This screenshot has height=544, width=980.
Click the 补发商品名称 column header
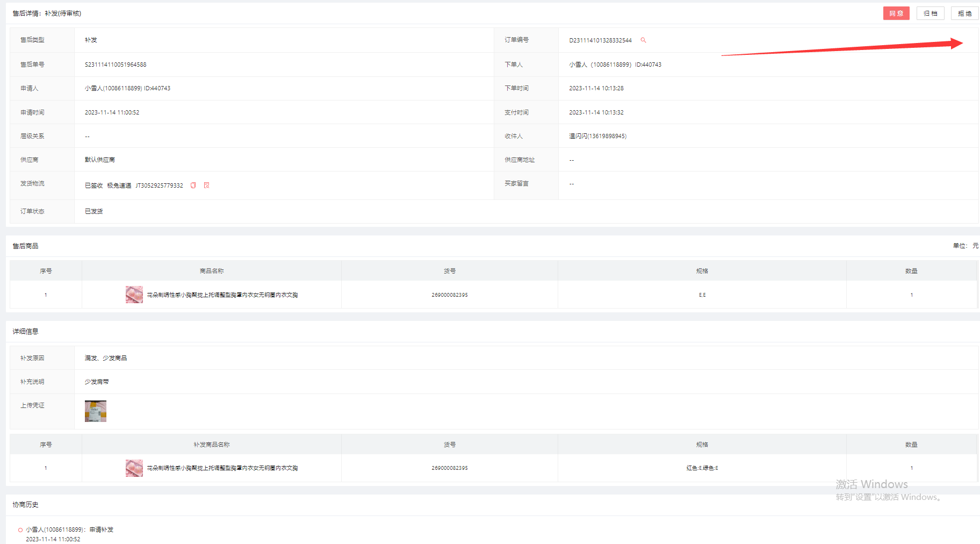coord(211,445)
